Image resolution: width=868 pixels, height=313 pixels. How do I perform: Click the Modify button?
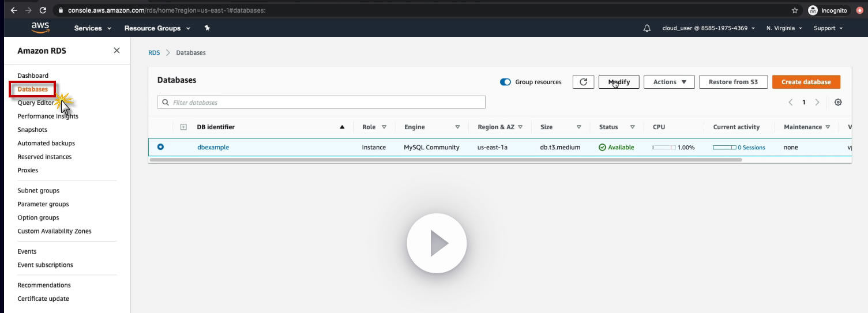pos(619,82)
